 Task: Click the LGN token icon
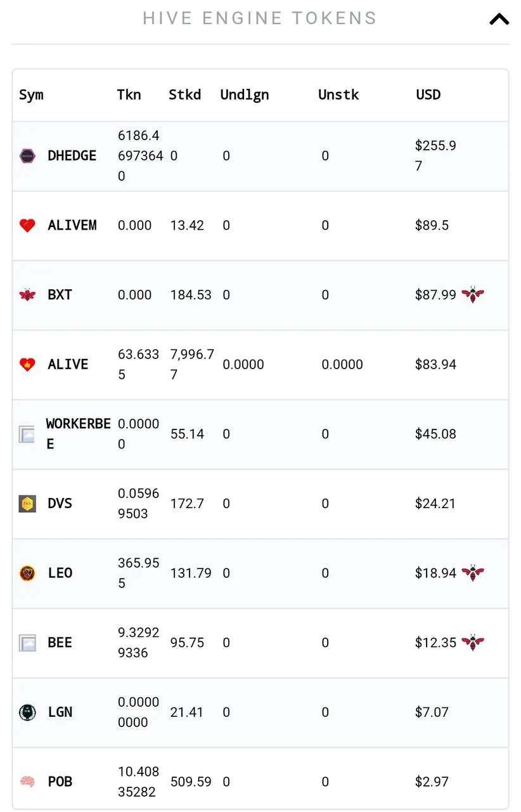tap(27, 712)
